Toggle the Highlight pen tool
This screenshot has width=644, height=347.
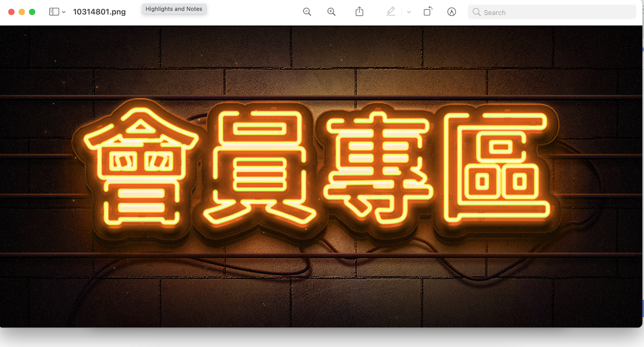tap(391, 12)
